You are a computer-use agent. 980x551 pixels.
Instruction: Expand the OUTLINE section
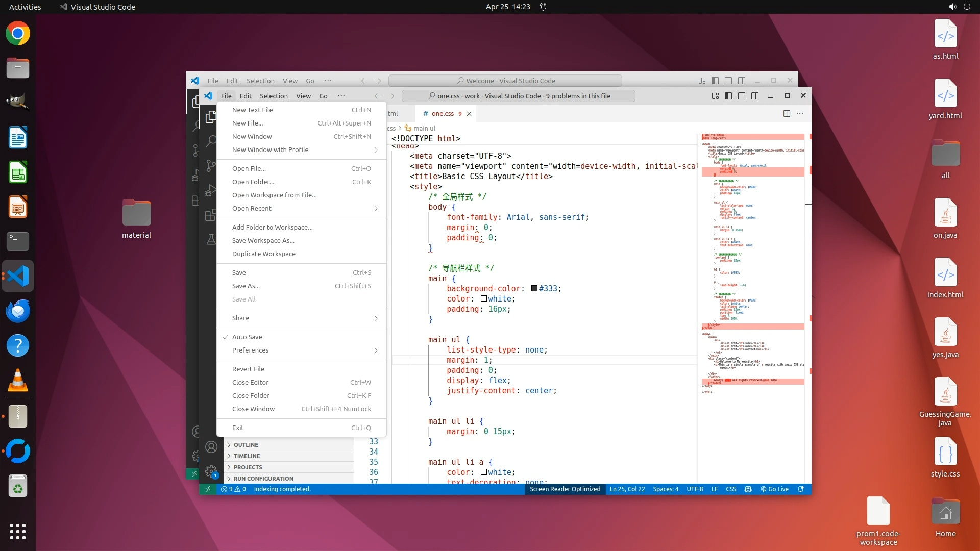(x=246, y=445)
